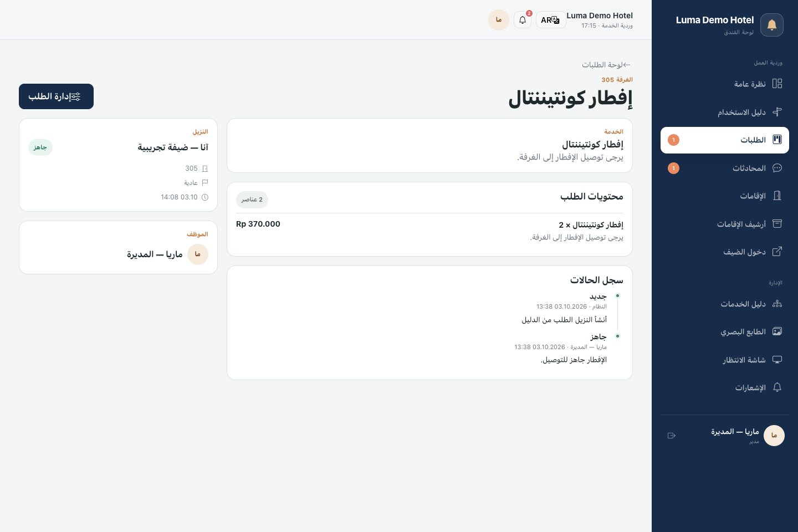The image size is (798, 532).
Task: Click the logout icon beside ماريا
Action: (x=672, y=436)
